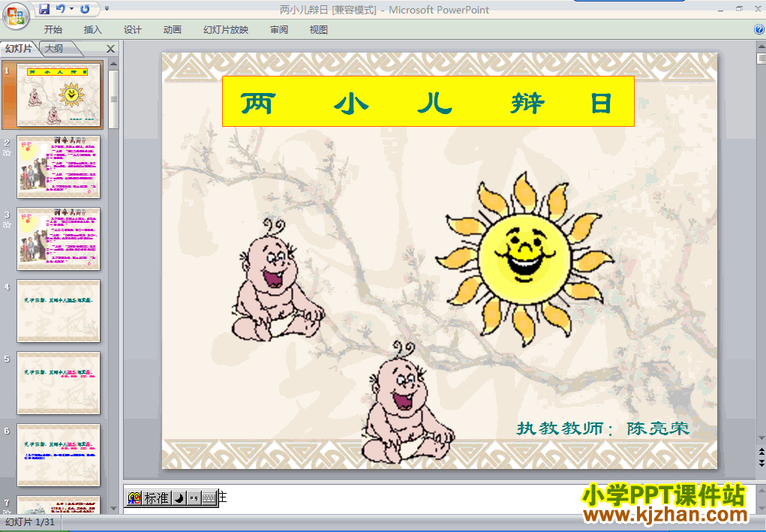Viewport: 766px width, 532px height.
Task: Open Customize Quick Access Toolbar dropdown
Action: point(107,9)
